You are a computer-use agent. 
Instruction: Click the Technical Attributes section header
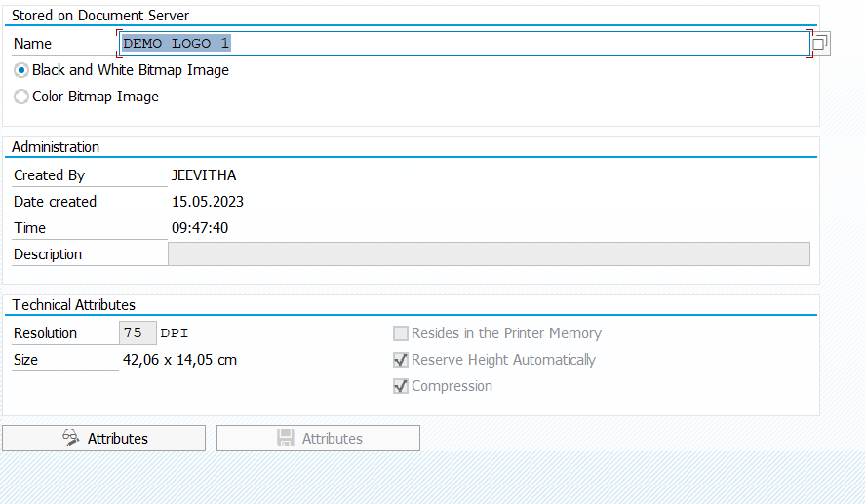coord(74,305)
